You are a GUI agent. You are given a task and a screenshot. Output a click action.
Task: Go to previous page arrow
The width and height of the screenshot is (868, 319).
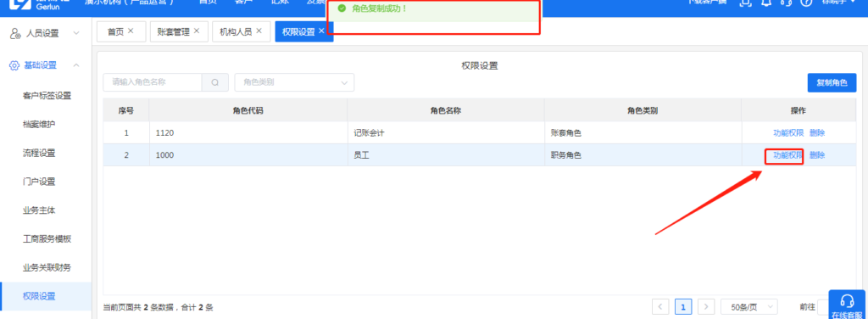tap(660, 307)
